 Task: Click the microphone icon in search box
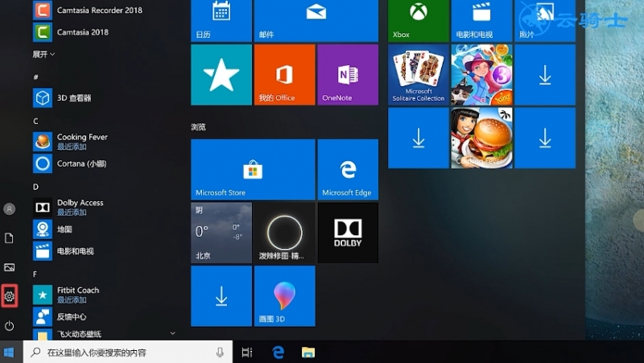(x=220, y=353)
